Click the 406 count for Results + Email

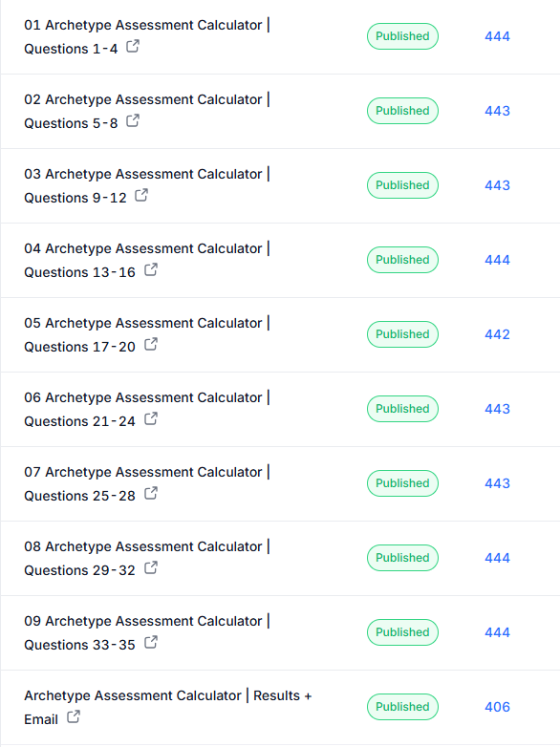tap(497, 707)
